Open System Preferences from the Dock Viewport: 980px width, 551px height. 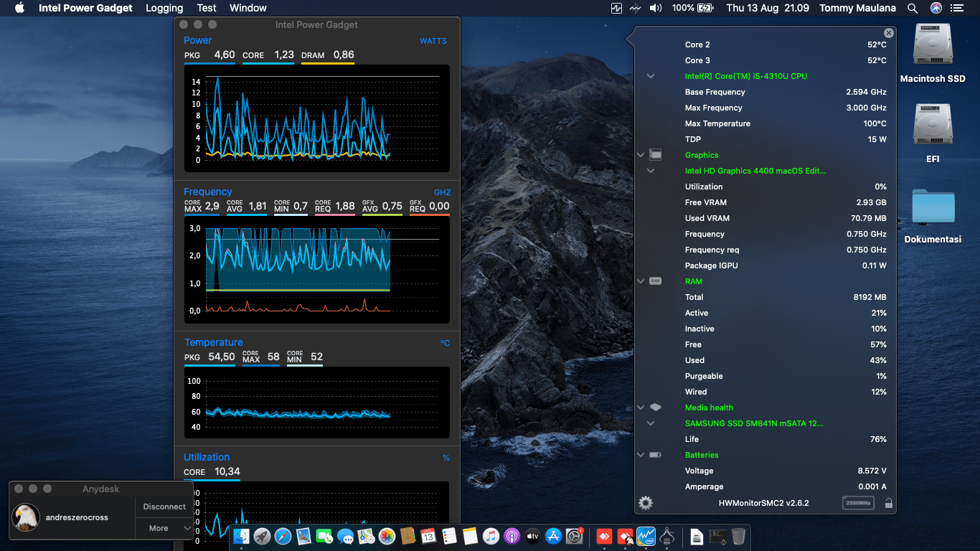(x=574, y=536)
